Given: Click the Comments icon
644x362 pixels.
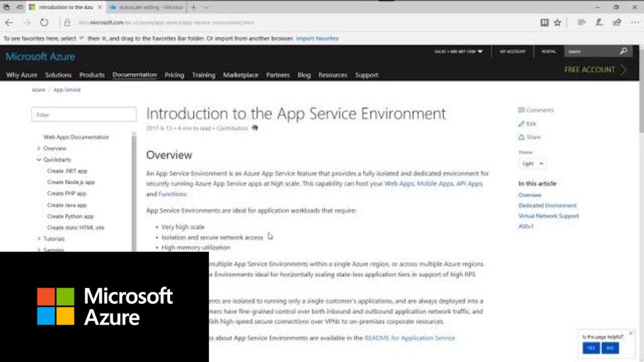Looking at the screenshot, I should [521, 110].
